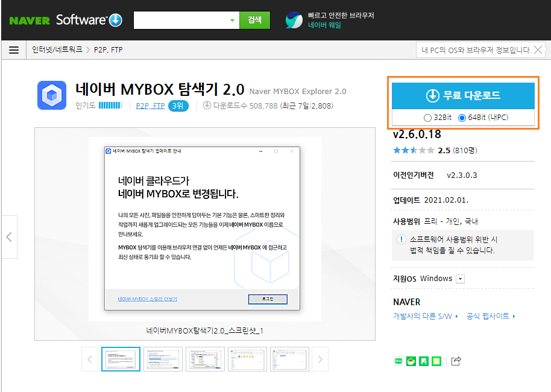Open the hamburger category menu

14,50
